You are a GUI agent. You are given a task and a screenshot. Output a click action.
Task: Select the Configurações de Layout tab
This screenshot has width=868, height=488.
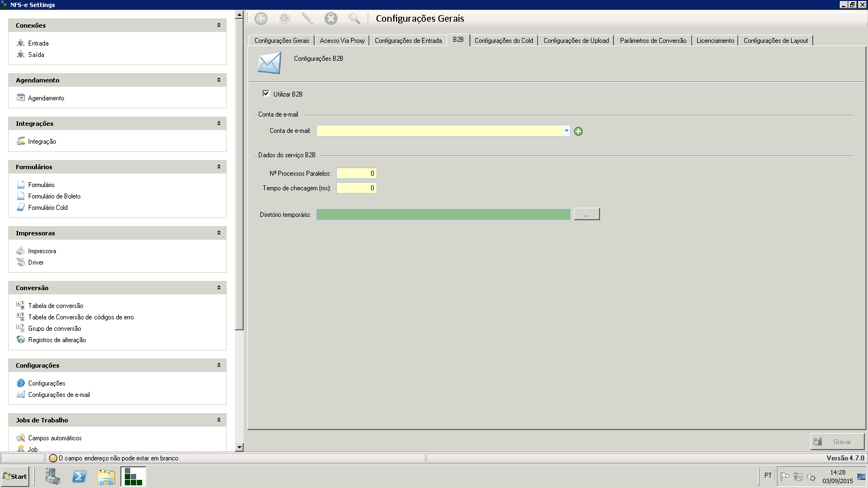[775, 41]
